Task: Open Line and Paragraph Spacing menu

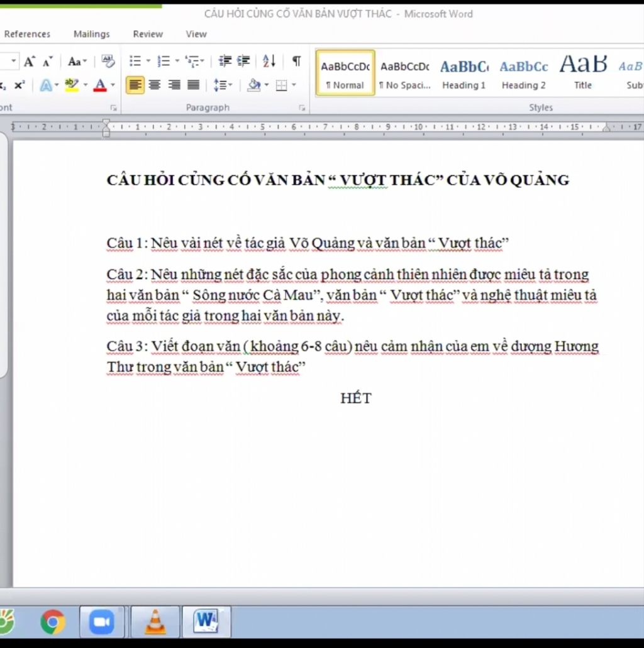Action: [223, 85]
